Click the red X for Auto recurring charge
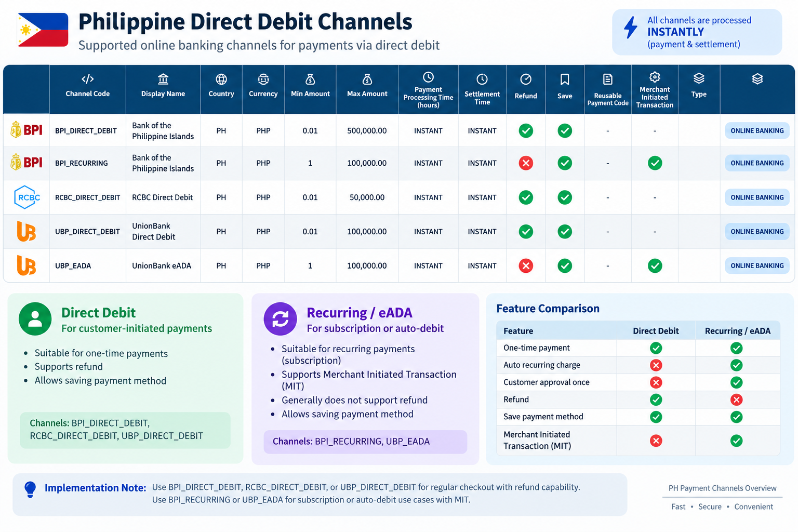This screenshot has width=798, height=532. coord(656,365)
